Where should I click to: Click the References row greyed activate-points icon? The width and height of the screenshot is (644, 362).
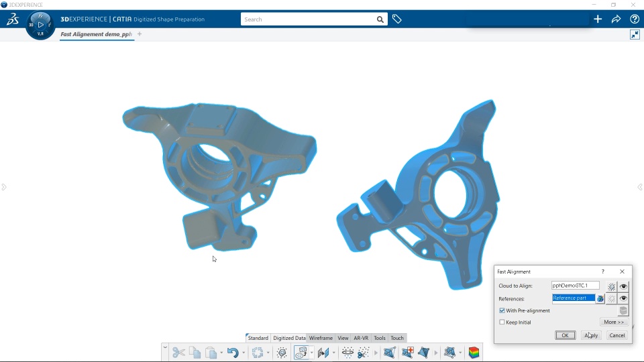(612, 299)
